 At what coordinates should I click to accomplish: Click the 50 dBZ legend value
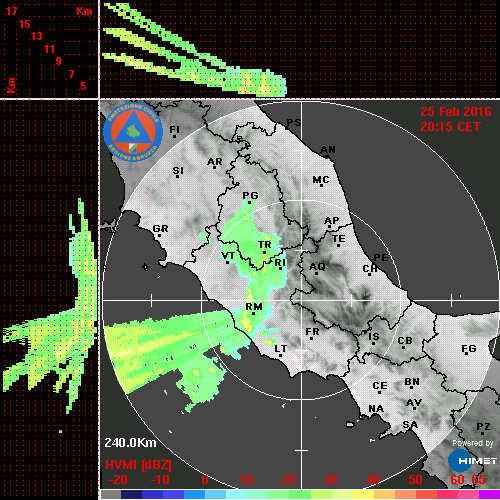coord(415,480)
